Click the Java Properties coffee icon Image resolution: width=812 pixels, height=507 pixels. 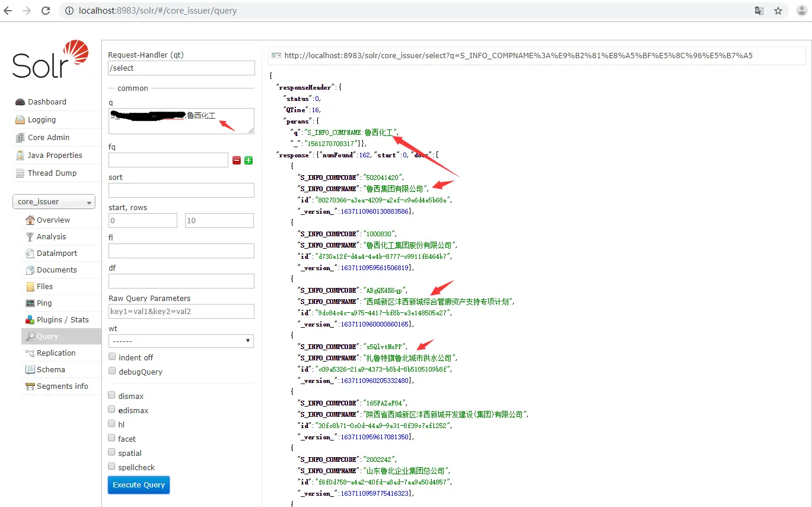pyautogui.click(x=20, y=156)
